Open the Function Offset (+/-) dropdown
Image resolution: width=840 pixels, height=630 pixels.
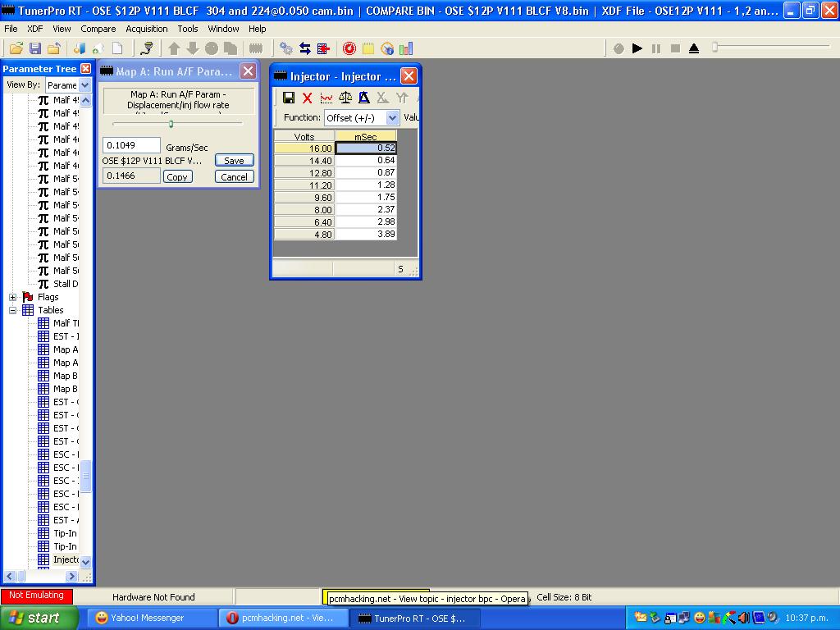tap(393, 117)
